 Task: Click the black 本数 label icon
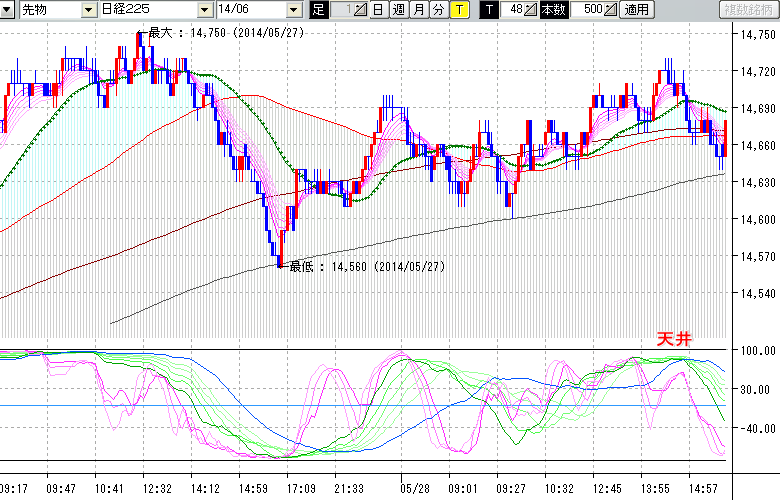pos(552,10)
